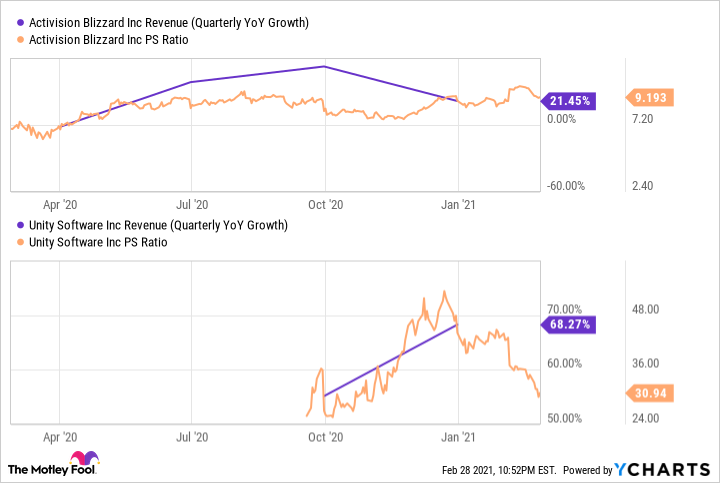Image resolution: width=720 pixels, height=483 pixels.
Task: Click the Feb 28 2021 timestamp text
Action: [496, 470]
